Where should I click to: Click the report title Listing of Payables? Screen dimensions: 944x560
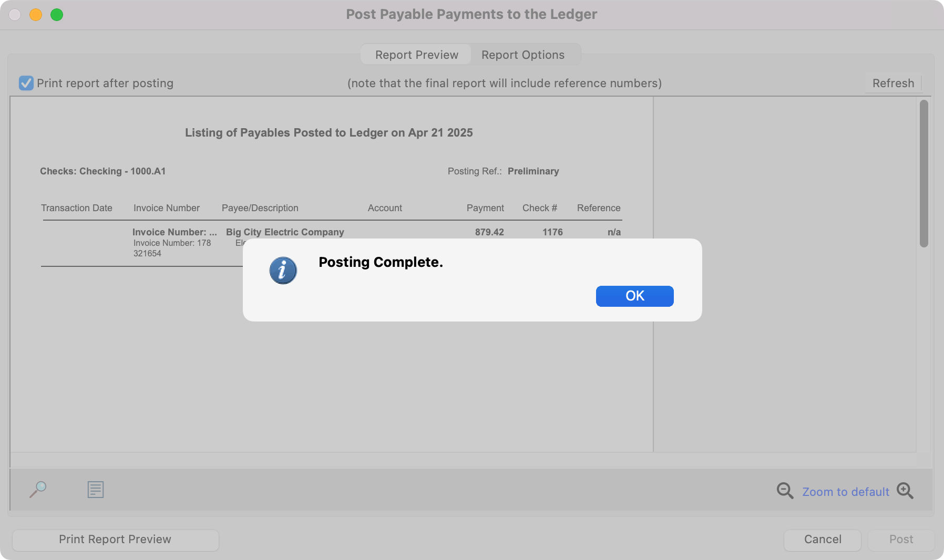pos(329,133)
